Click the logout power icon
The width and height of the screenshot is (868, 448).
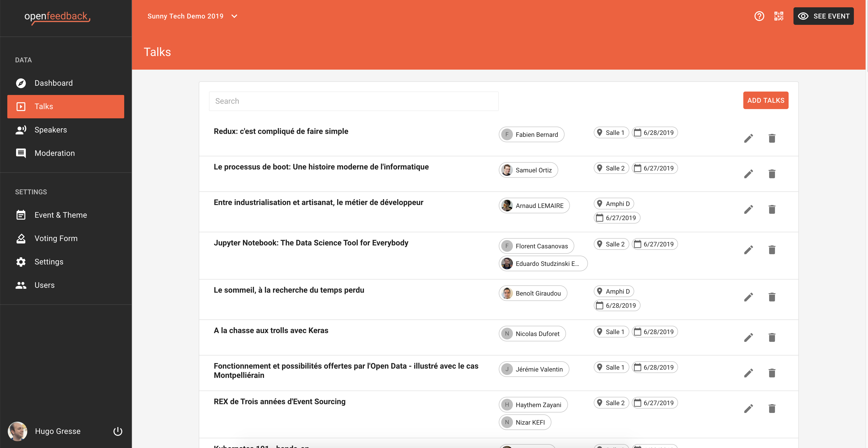click(118, 431)
